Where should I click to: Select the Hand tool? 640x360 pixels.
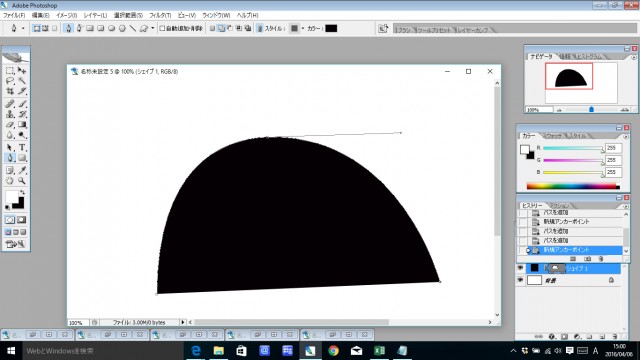point(10,180)
